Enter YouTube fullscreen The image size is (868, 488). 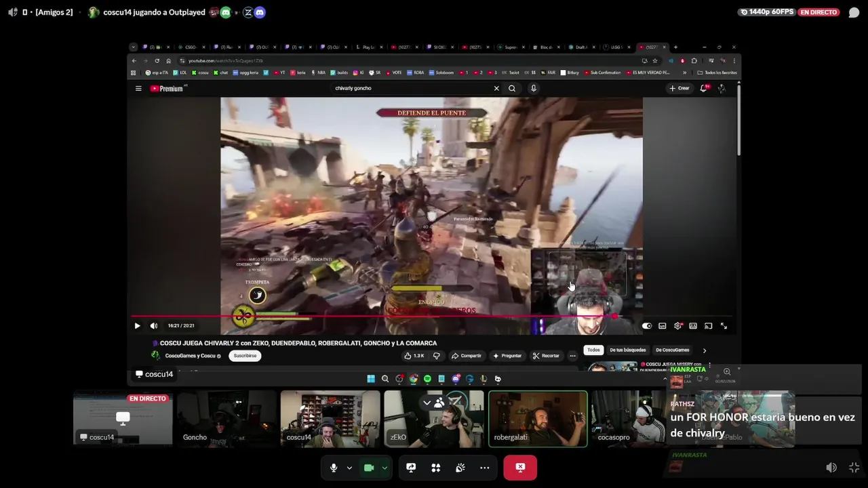pyautogui.click(x=724, y=326)
